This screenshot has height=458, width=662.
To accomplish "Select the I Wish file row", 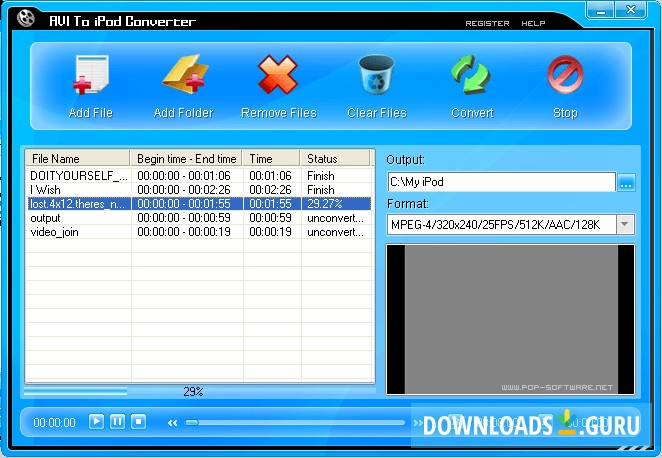I will (78, 189).
